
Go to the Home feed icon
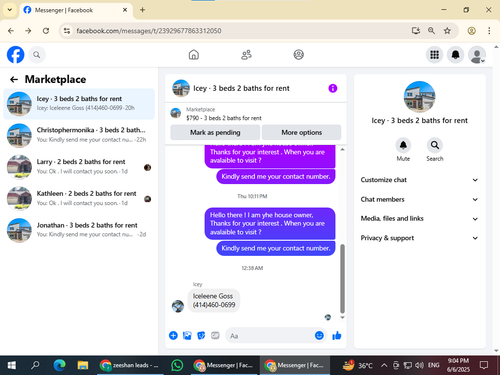[x=194, y=55]
